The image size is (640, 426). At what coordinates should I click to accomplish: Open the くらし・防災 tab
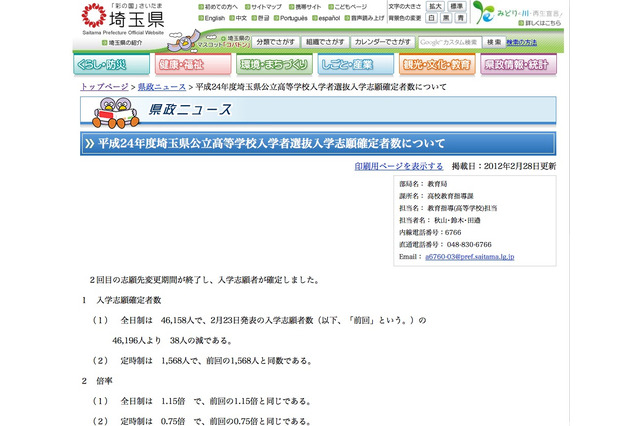(x=111, y=64)
